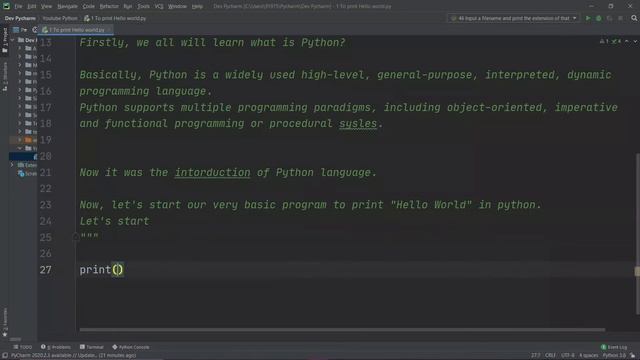Click the Dev Pycharm breadcrumb
This screenshot has width=640, height=360.
click(x=20, y=18)
